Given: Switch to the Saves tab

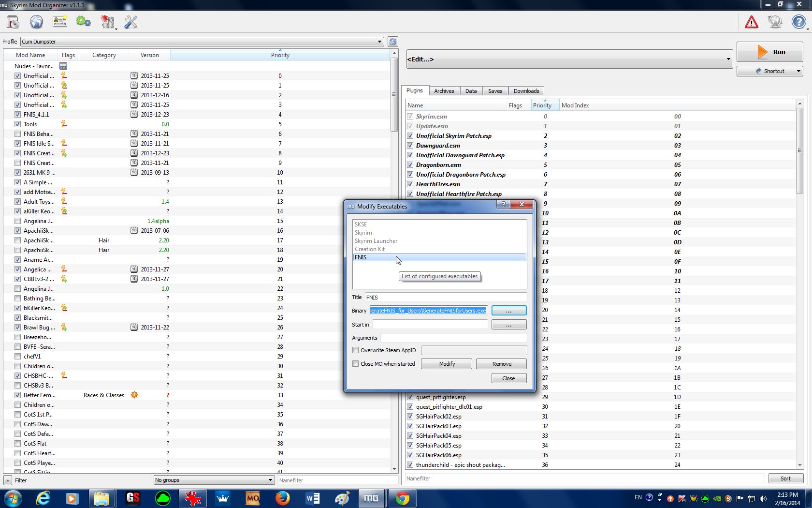Looking at the screenshot, I should point(495,91).
